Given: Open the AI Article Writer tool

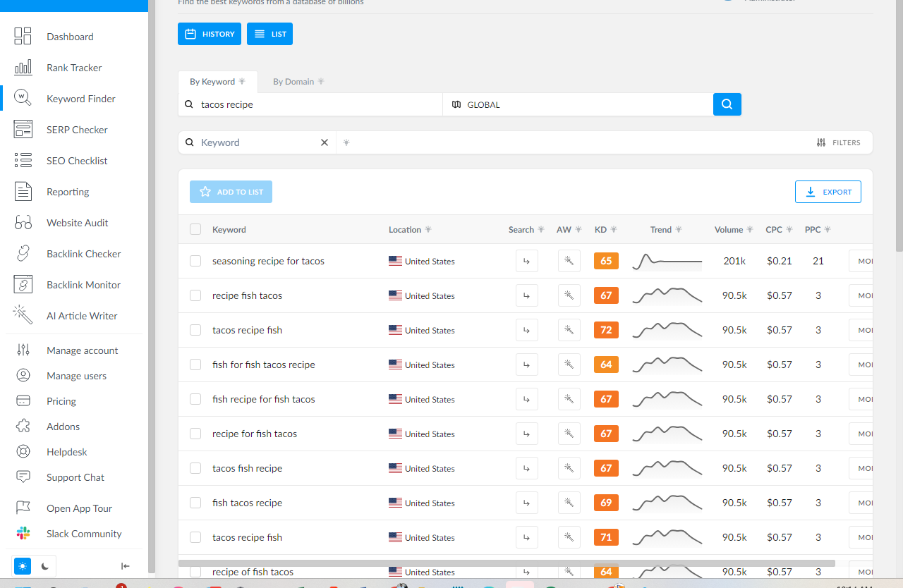Looking at the screenshot, I should click(x=82, y=316).
